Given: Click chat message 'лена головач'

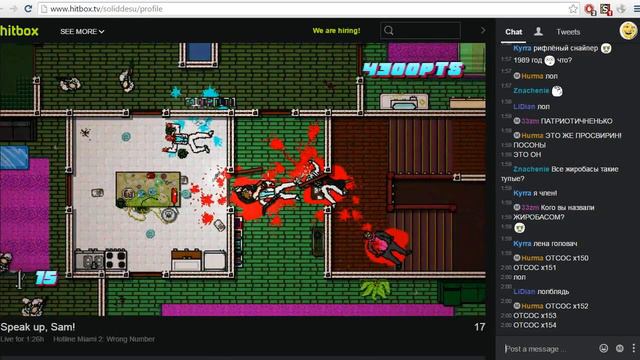Looking at the screenshot, I should [555, 244].
